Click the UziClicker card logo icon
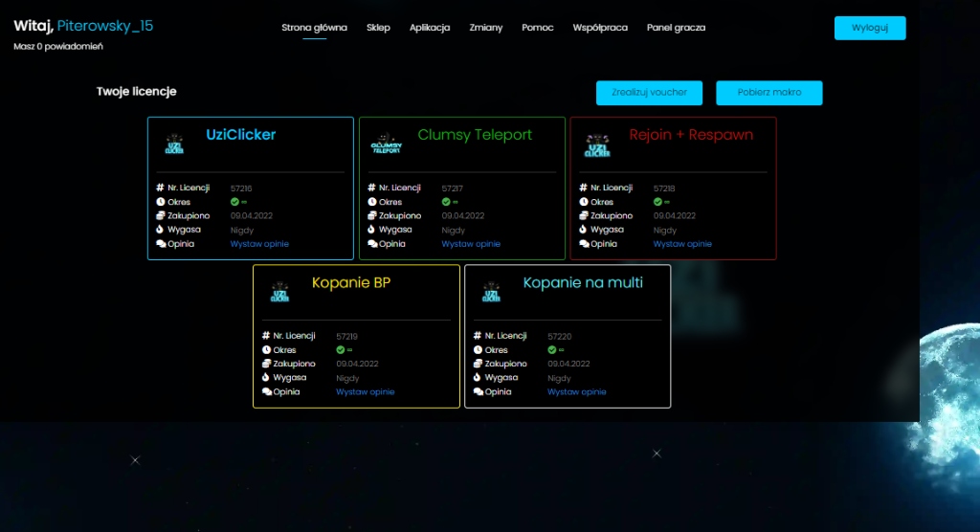The height and width of the screenshot is (532, 980). click(x=174, y=144)
